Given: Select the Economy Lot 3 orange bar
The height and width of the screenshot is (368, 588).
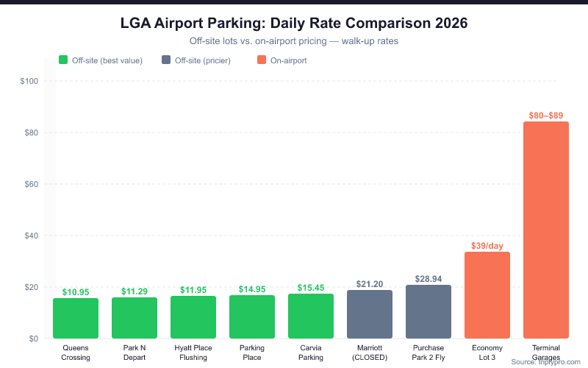Looking at the screenshot, I should (x=487, y=295).
